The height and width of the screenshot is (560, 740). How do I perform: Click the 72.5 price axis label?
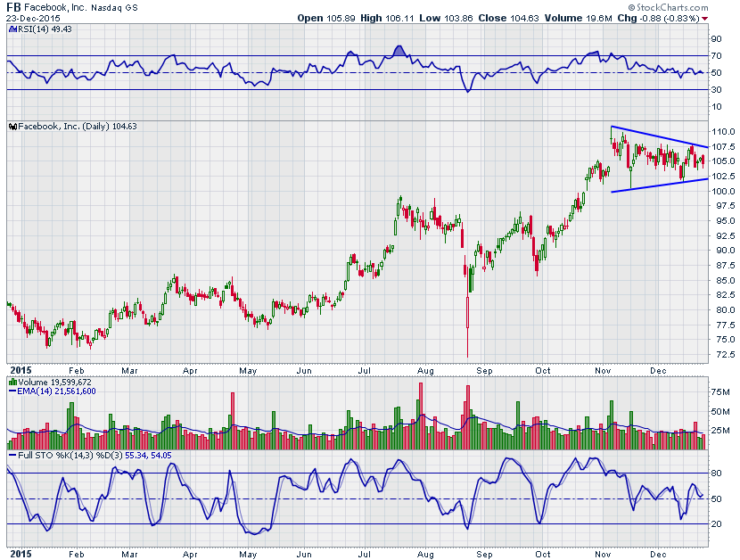pos(725,355)
